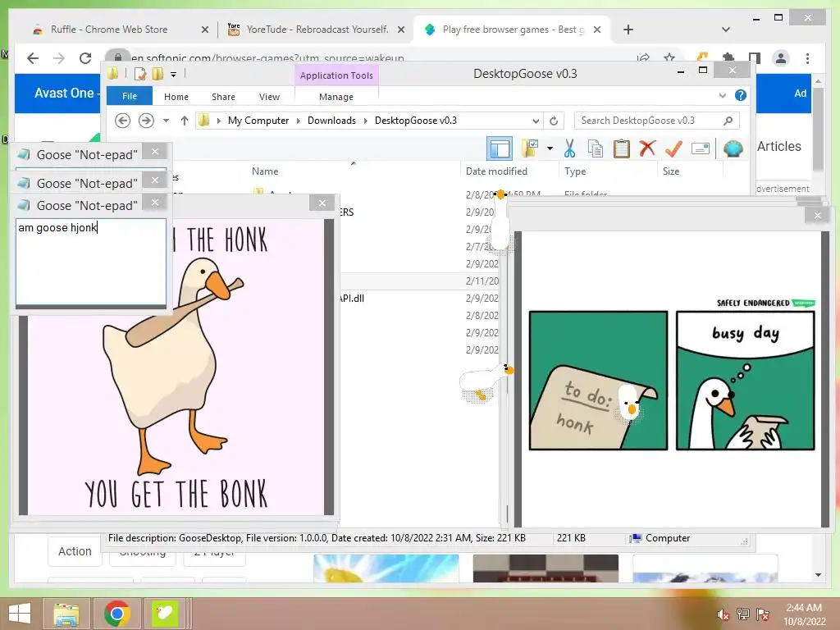This screenshot has height=630, width=840.
Task: Open Explorer Help question mark icon
Action: coord(741,95)
